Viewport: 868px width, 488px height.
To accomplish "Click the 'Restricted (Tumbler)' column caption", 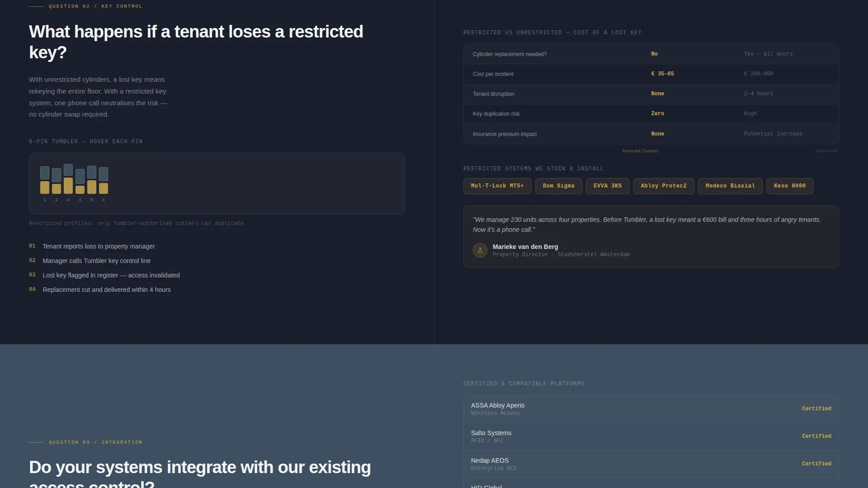I will (x=640, y=151).
